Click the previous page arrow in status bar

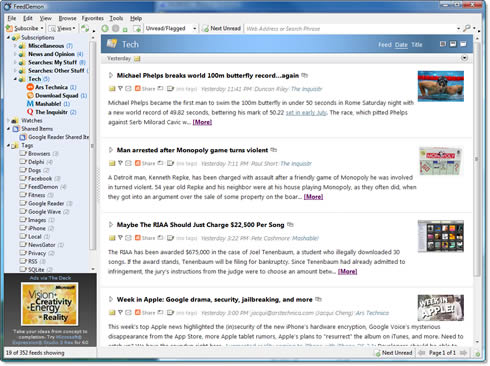(422, 353)
